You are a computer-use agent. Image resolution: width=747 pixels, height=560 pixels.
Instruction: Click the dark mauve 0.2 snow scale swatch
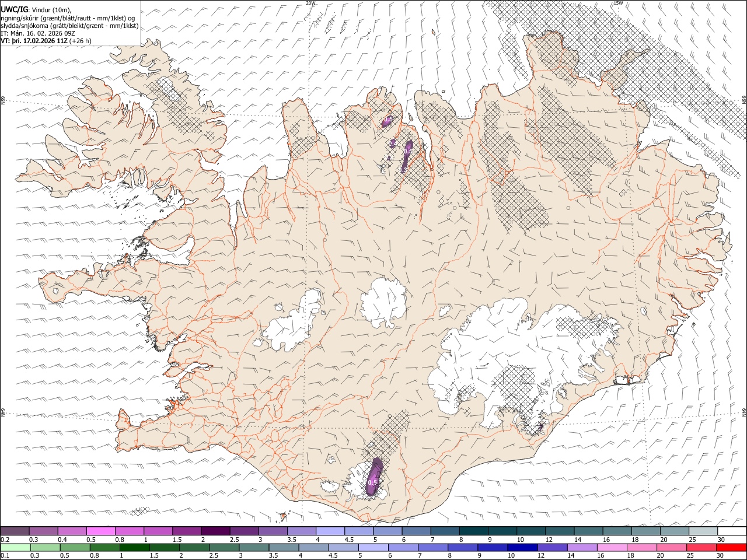click(x=15, y=531)
